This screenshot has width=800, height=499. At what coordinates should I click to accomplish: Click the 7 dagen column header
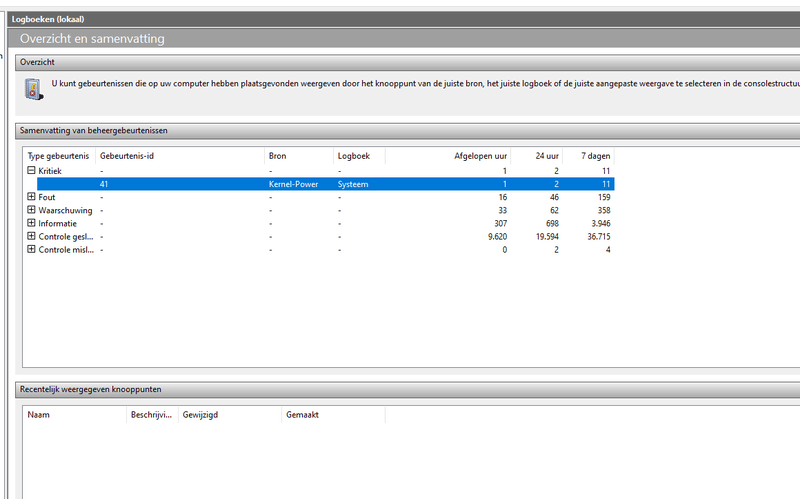point(588,156)
